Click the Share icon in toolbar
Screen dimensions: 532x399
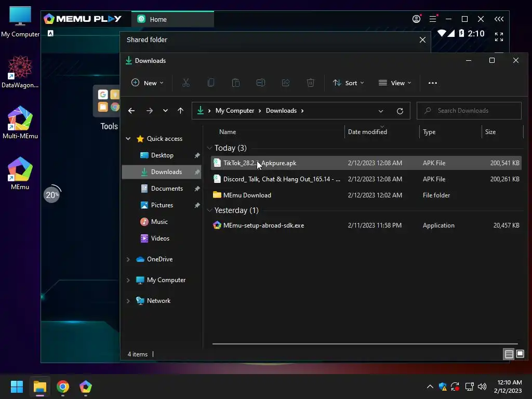click(286, 83)
